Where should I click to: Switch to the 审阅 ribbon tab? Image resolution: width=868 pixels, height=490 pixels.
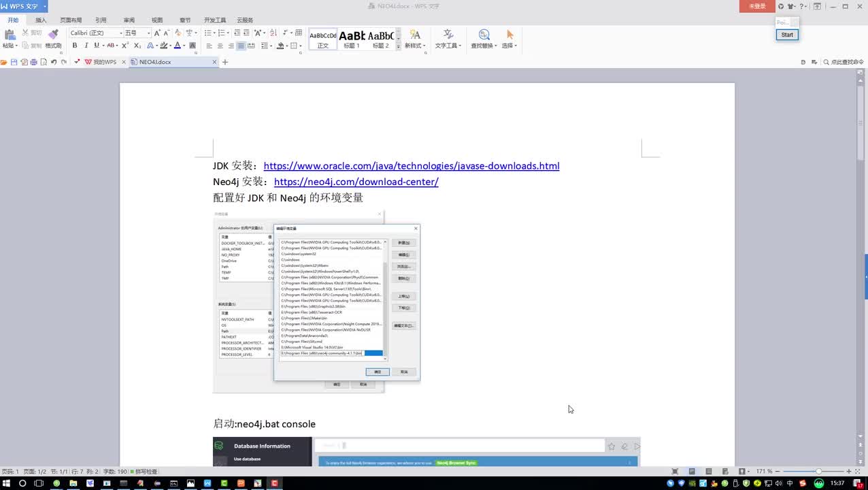[129, 20]
